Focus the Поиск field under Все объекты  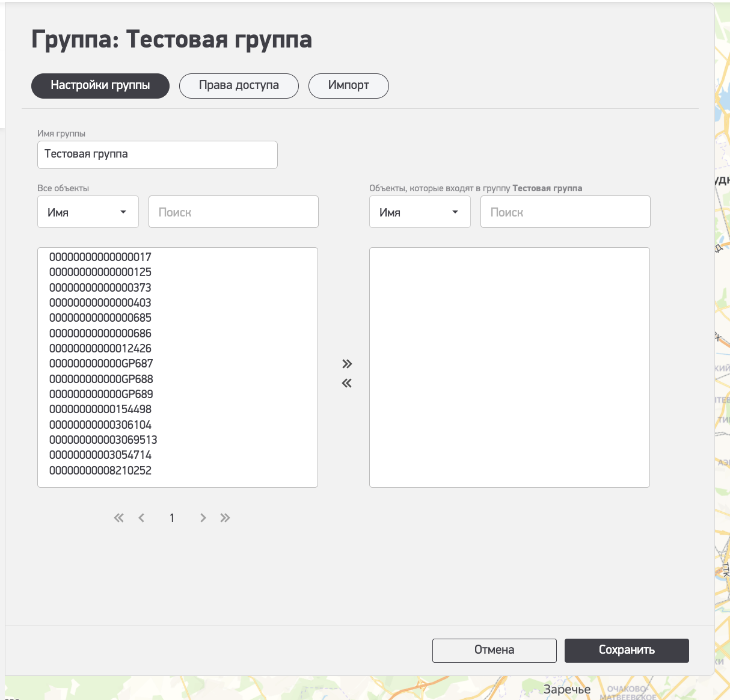point(233,212)
